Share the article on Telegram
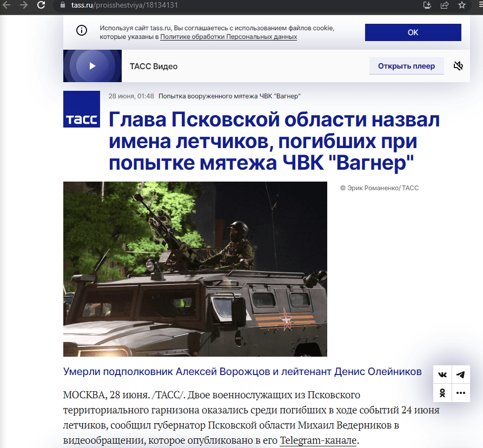 click(461, 375)
